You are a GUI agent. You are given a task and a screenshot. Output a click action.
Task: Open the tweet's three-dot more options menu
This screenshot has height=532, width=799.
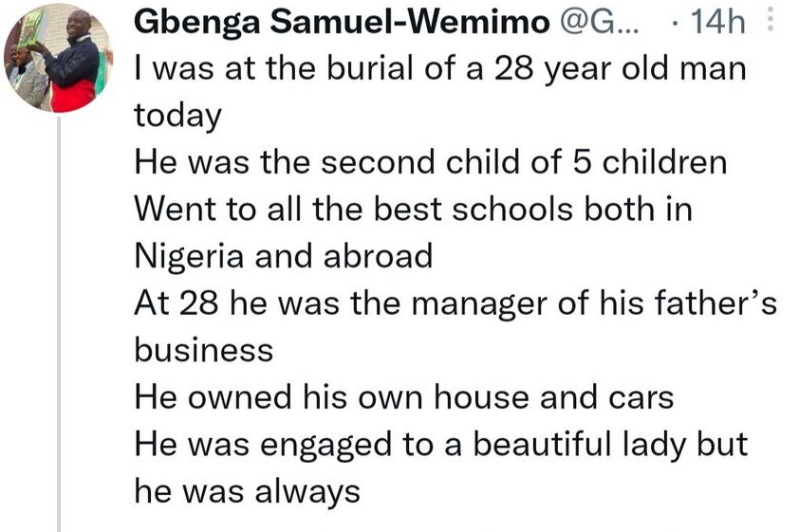770,19
